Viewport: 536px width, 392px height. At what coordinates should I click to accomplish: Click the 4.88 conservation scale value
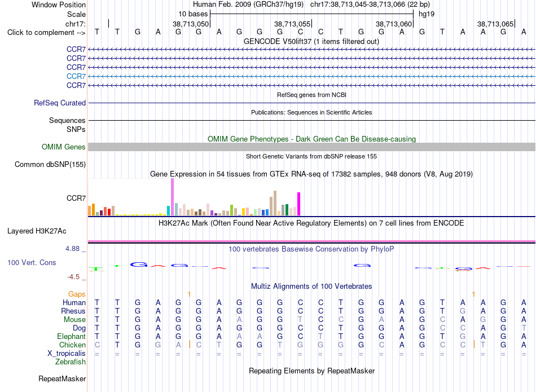pos(73,249)
